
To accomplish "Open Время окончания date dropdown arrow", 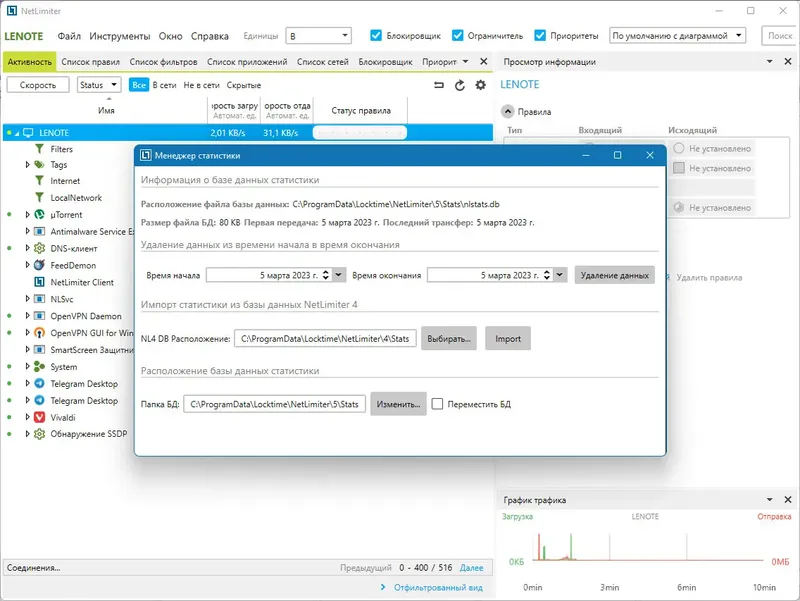I will point(560,275).
